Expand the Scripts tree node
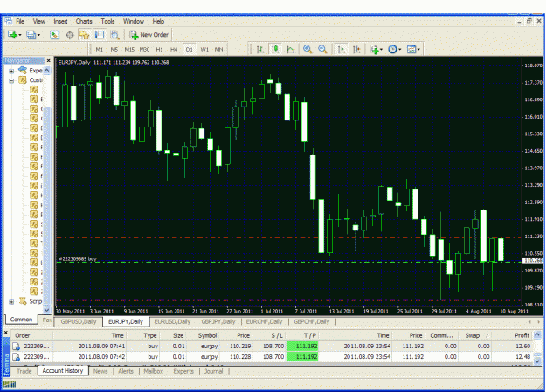Image resolution: width=546 pixels, height=392 pixels. (x=11, y=302)
